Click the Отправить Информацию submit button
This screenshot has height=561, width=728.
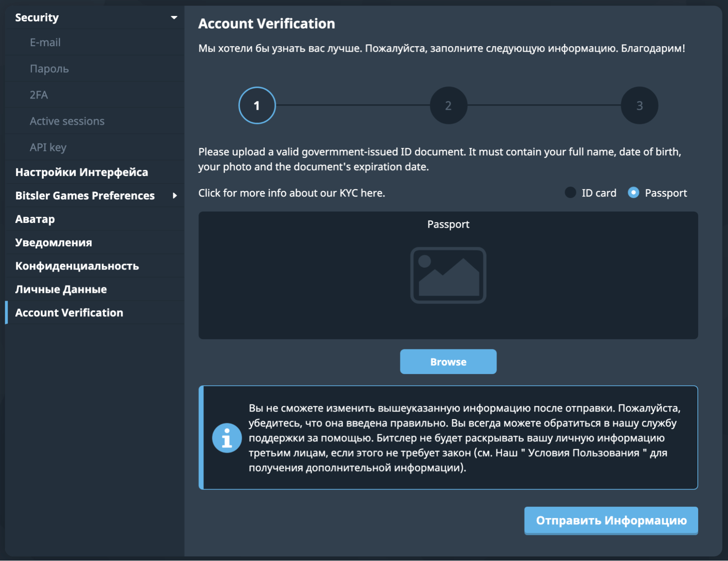611,520
